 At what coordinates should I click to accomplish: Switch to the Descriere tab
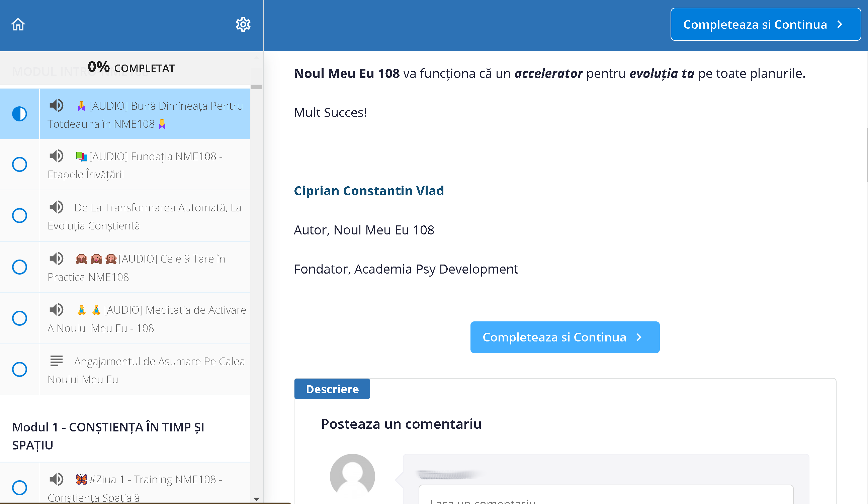(332, 389)
